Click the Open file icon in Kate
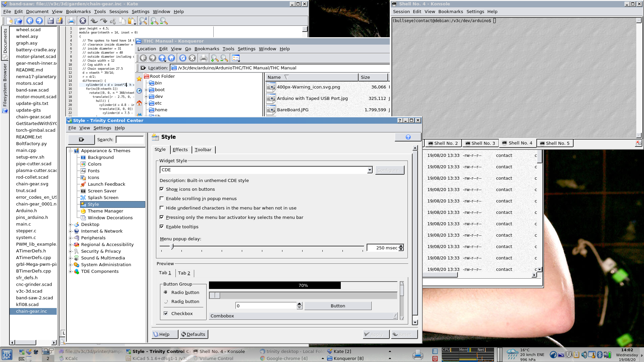 (x=18, y=21)
